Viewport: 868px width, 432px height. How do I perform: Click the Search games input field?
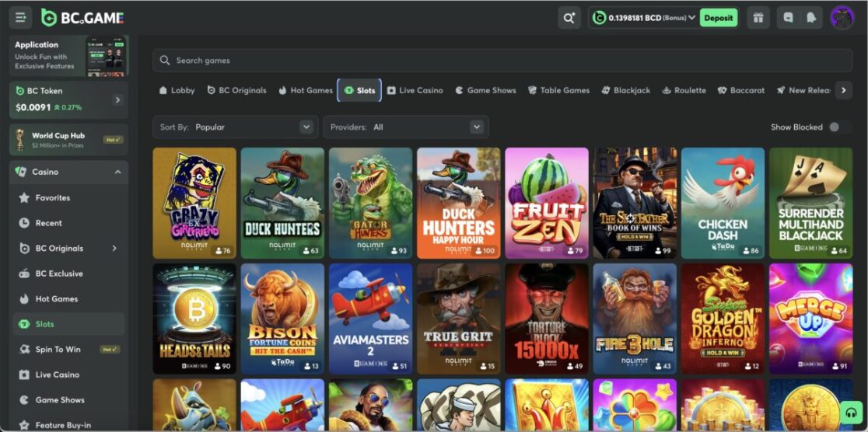click(502, 61)
